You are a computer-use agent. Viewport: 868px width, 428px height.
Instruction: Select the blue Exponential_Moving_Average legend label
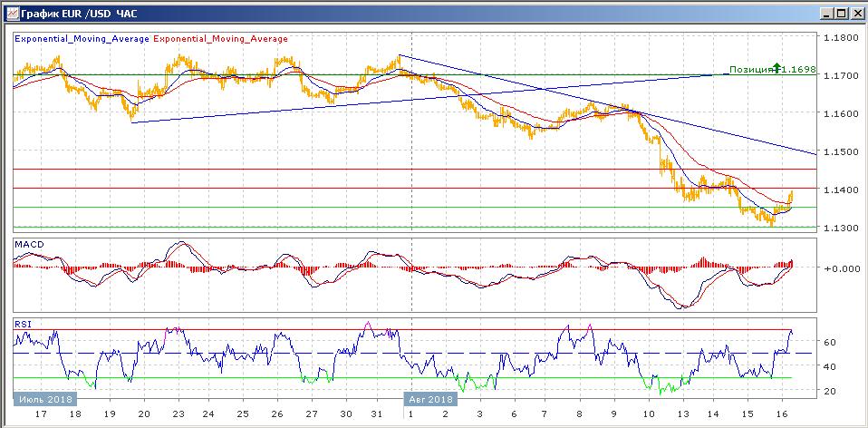pyautogui.click(x=82, y=39)
